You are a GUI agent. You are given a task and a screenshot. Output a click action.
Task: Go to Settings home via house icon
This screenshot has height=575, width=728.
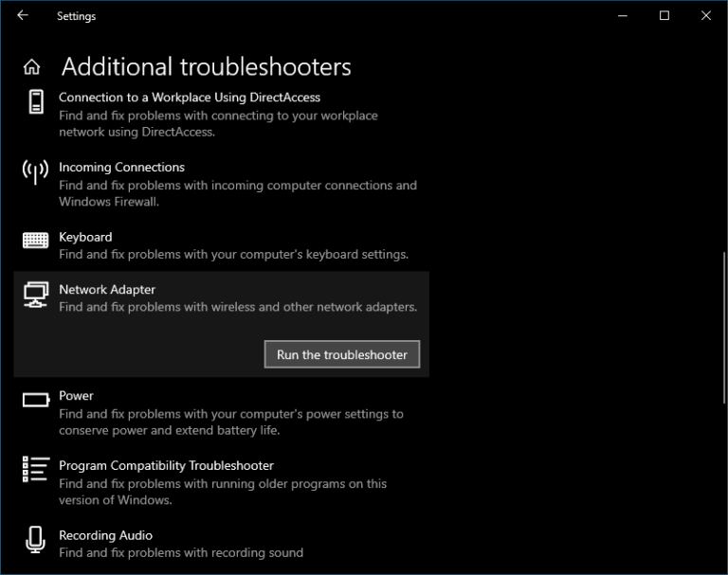point(32,67)
